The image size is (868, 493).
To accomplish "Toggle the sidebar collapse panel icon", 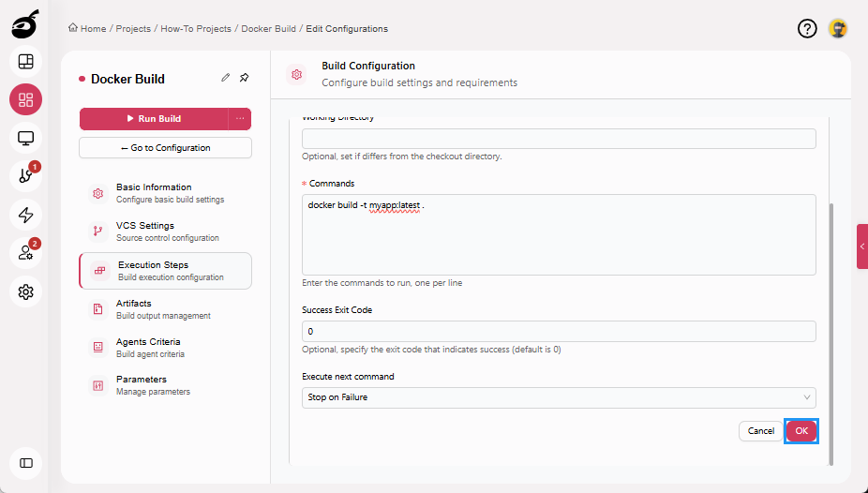I will [x=25, y=463].
